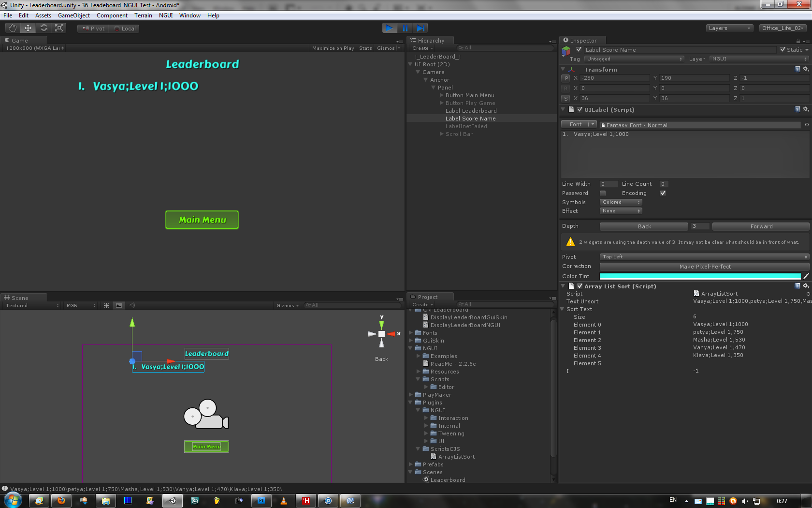
Task: Open the Component menu
Action: (x=112, y=15)
